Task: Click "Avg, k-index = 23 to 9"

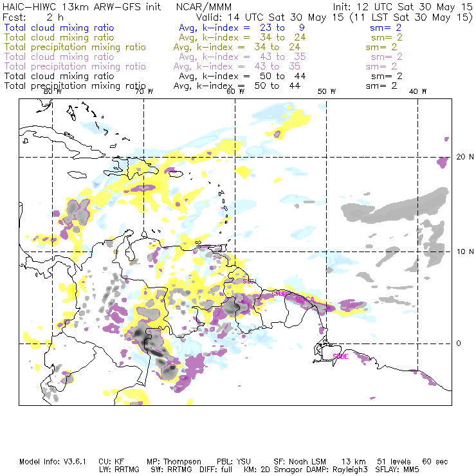Action: [x=242, y=28]
